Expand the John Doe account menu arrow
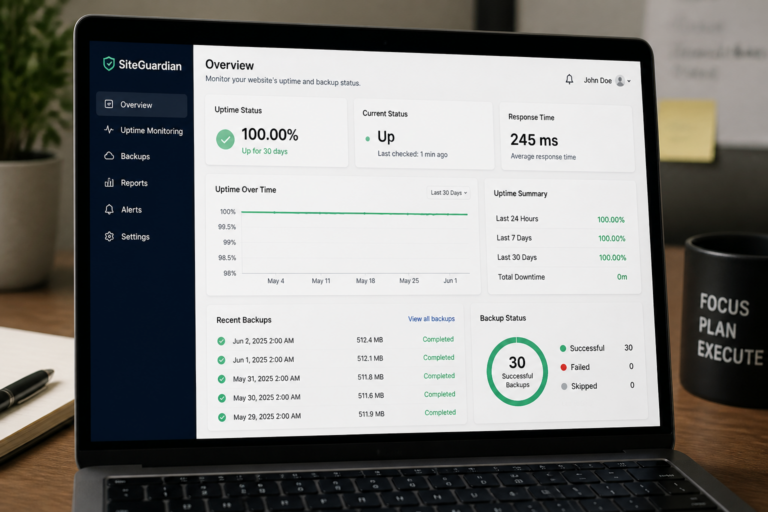This screenshot has height=512, width=768. pos(629,81)
